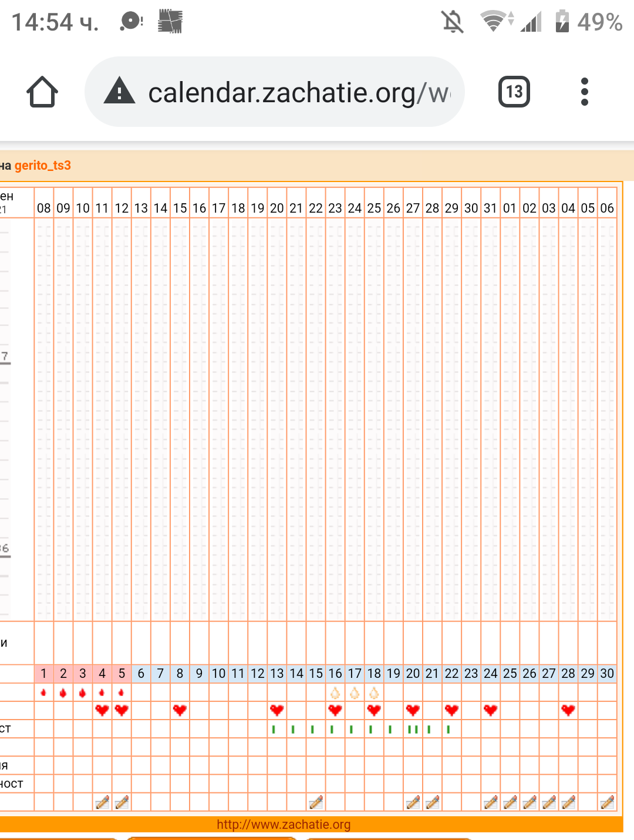Open the note pencil for cycle day 26
Viewport: 634px width, 840px height.
tap(530, 802)
